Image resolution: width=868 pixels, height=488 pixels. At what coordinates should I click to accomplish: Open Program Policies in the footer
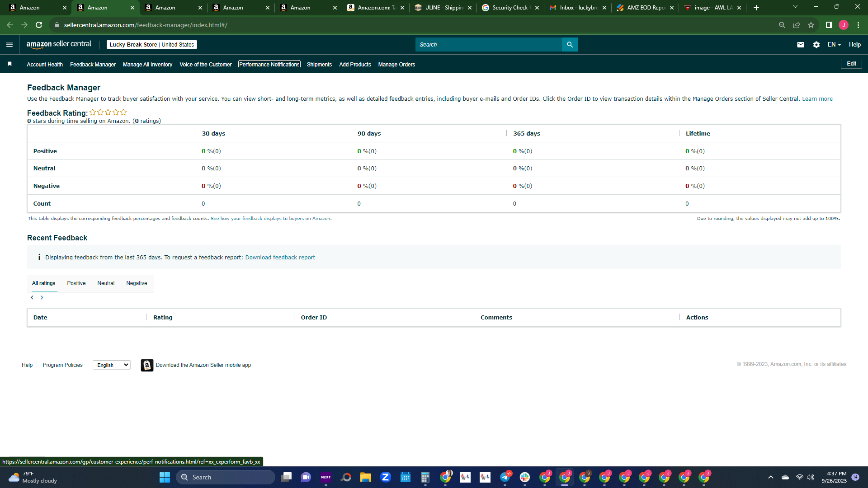(x=62, y=365)
